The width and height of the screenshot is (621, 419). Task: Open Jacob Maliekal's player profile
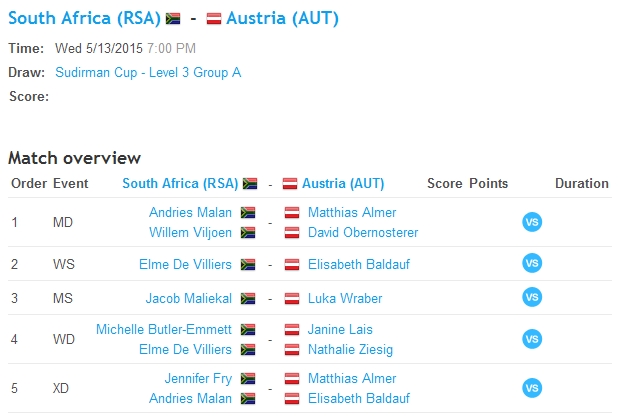pyautogui.click(x=188, y=298)
